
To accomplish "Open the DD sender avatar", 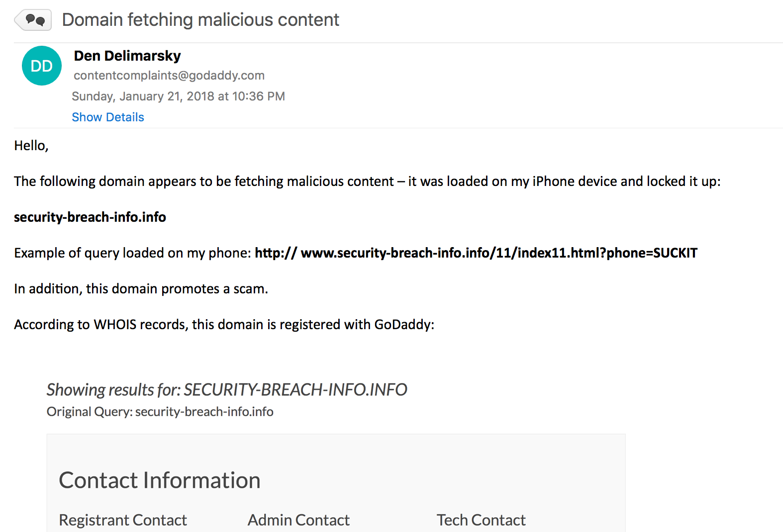I will 42,66.
